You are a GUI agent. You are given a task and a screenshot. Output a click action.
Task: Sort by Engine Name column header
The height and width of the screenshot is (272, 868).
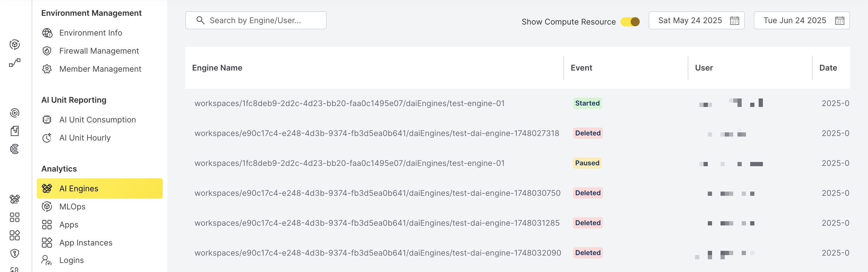point(217,68)
